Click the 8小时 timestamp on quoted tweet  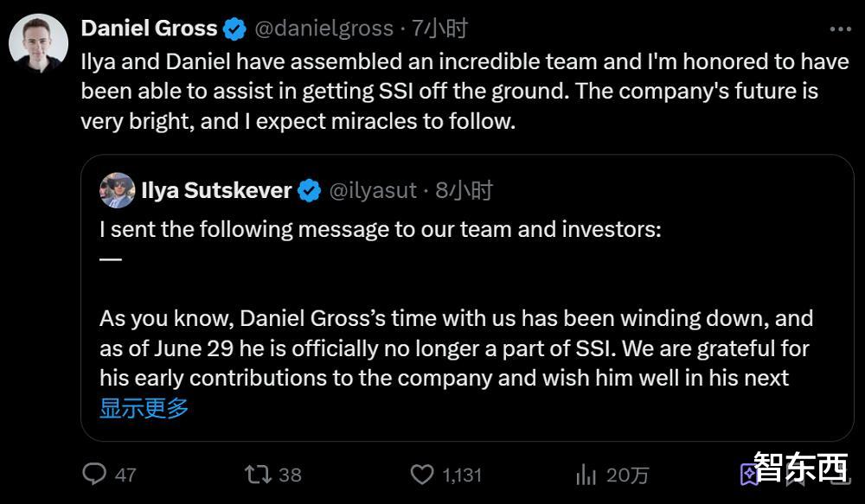(x=464, y=191)
